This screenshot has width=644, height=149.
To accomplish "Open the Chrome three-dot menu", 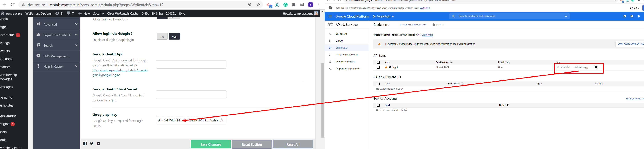I will [x=319, y=5].
